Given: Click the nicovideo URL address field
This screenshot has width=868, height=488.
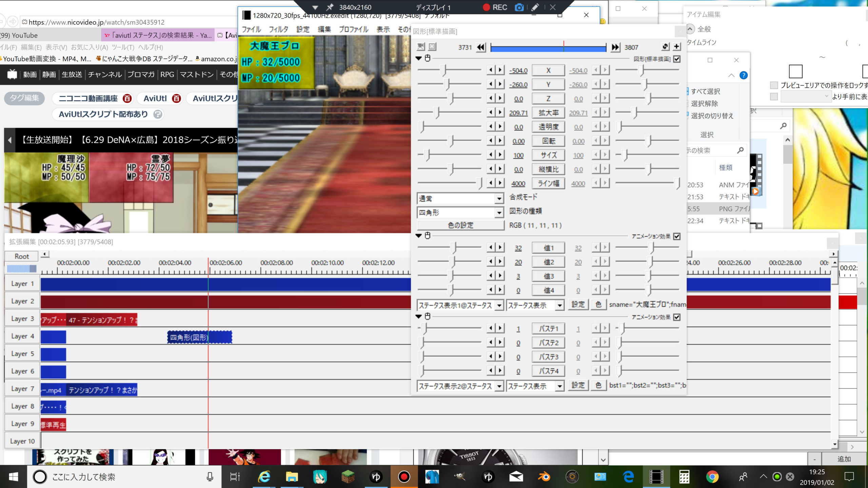Looking at the screenshot, I should [129, 22].
